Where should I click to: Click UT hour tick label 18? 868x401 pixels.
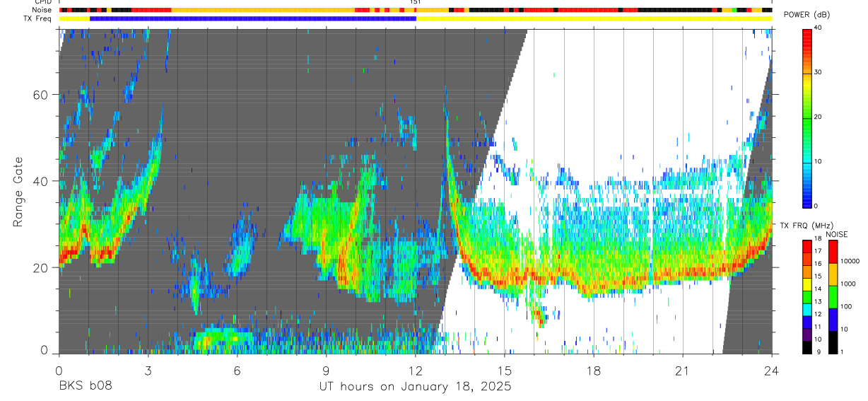[x=594, y=371]
